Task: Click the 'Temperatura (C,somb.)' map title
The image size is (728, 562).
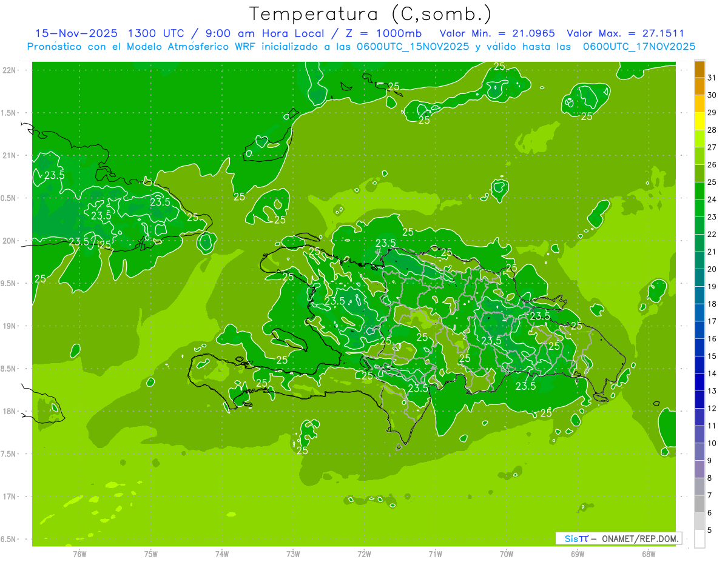Action: click(x=371, y=15)
